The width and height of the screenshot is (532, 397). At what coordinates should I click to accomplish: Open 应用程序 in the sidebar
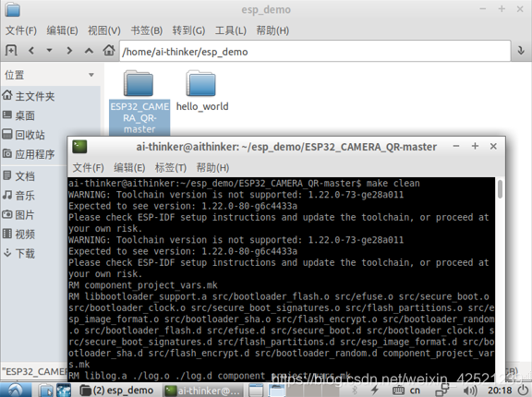(x=34, y=154)
